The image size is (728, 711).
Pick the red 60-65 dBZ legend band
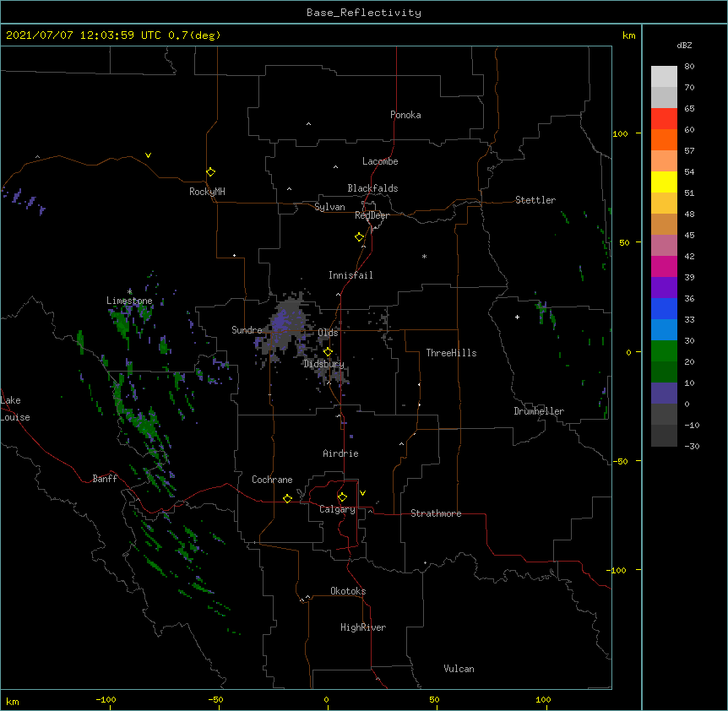(664, 118)
